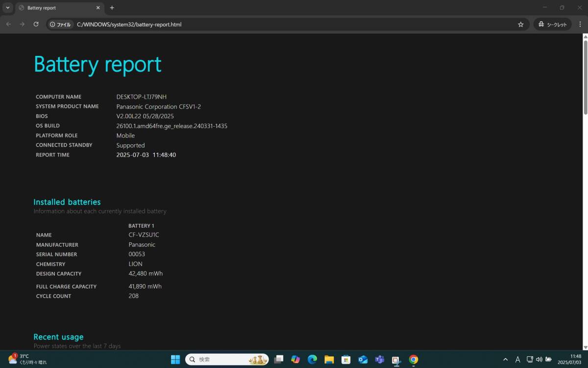Launch Copilot from the taskbar
Viewport: 588px width, 368px height.
click(x=295, y=359)
